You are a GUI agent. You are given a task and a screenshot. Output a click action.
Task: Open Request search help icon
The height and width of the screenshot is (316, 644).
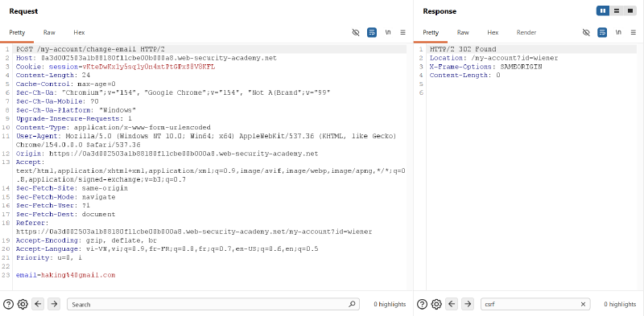[8, 304]
